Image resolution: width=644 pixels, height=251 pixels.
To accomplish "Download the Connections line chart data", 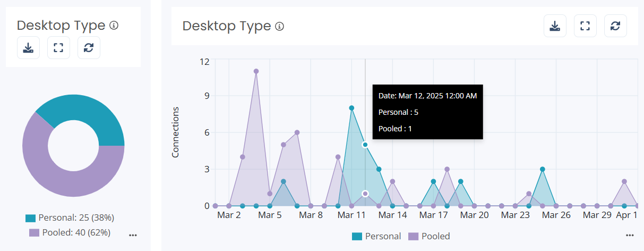I will pos(555,26).
